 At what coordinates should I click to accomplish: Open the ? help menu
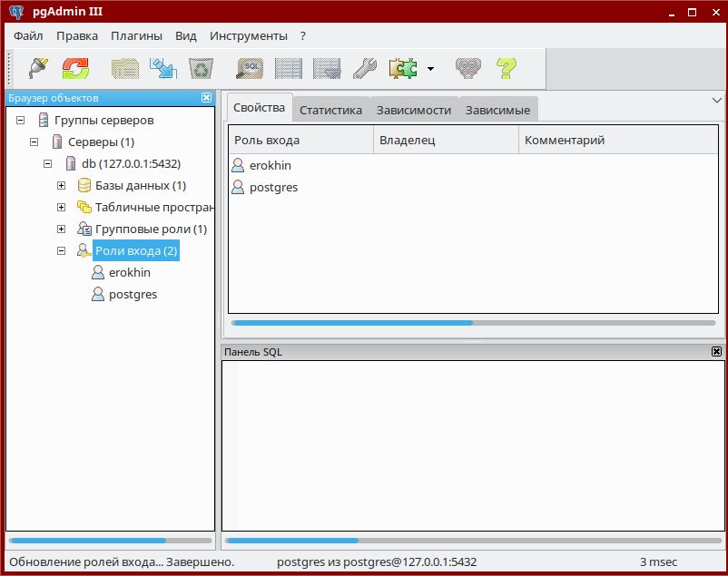tap(302, 35)
